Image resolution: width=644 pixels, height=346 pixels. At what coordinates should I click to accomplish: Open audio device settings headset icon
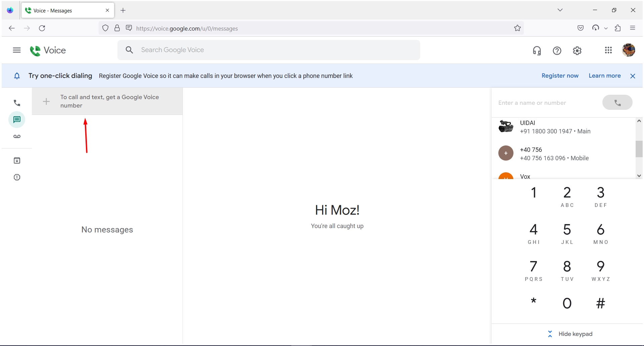pyautogui.click(x=537, y=50)
